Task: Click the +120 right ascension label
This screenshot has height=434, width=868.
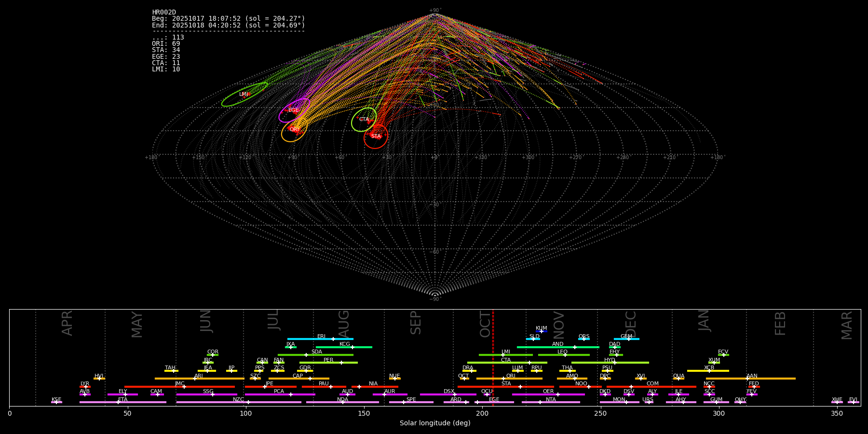Action: (245, 158)
